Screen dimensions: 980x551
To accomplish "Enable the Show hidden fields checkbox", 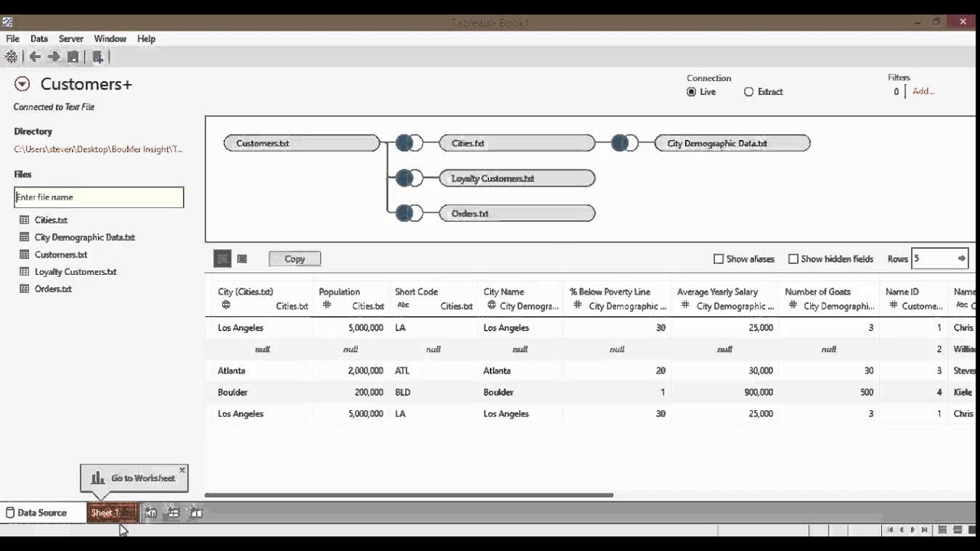I will tap(793, 259).
